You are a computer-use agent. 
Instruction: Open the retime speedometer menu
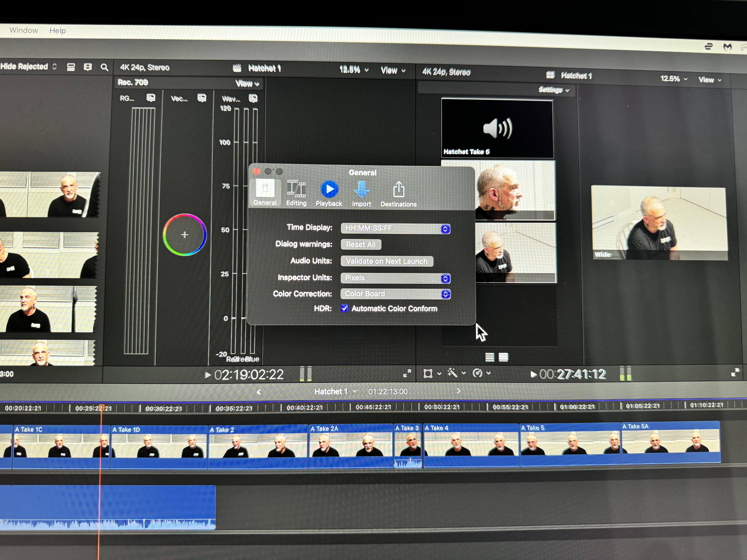point(477,373)
